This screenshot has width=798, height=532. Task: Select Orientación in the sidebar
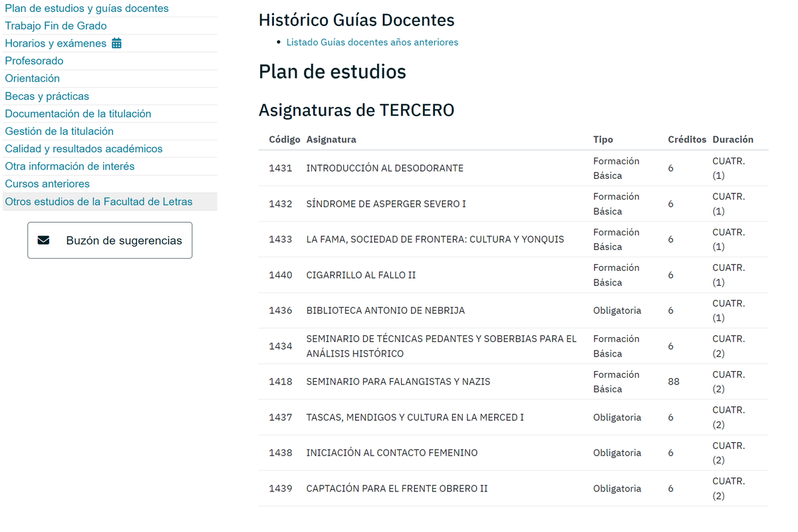32,78
